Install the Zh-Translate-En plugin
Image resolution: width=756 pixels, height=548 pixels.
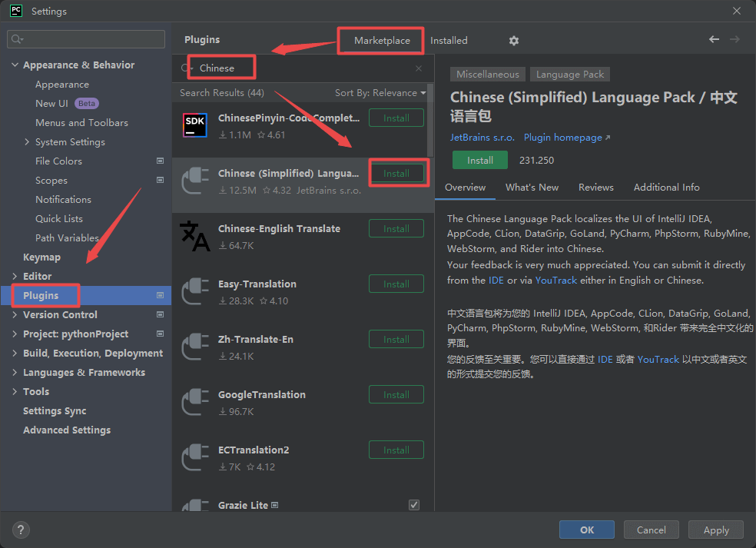(396, 340)
